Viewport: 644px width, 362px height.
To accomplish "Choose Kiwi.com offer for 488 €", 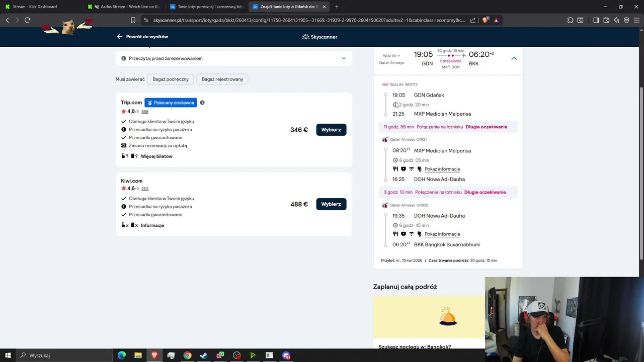I will click(x=331, y=204).
